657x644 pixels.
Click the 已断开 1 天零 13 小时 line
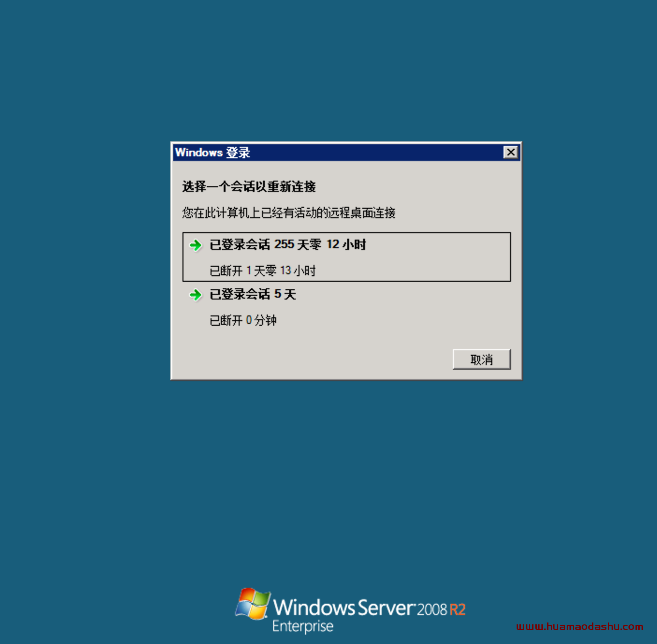pos(263,271)
